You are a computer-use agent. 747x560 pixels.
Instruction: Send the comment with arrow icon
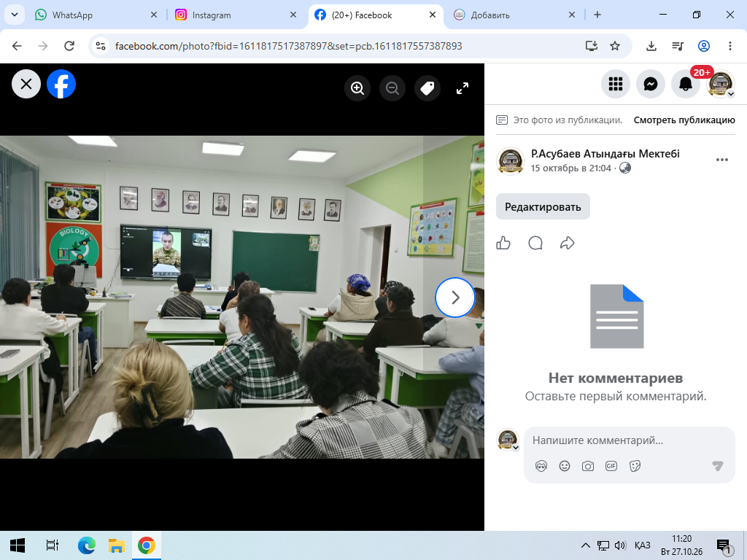pyautogui.click(x=718, y=466)
